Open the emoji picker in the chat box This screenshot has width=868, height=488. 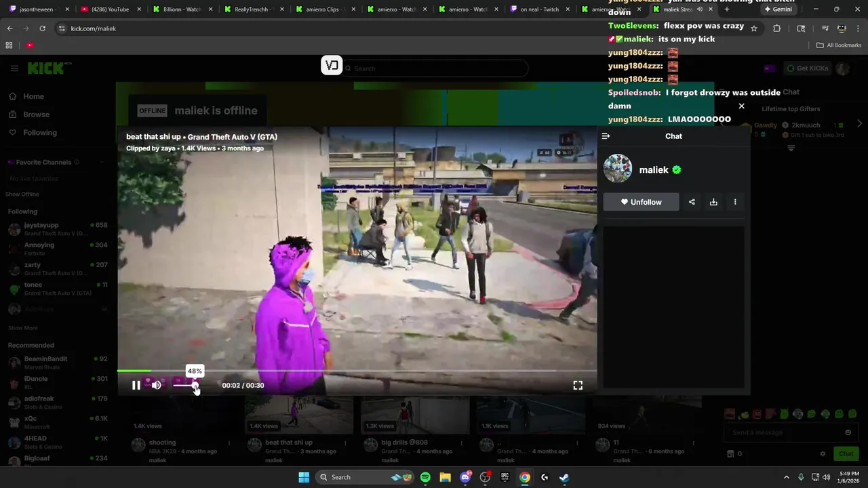point(848,432)
